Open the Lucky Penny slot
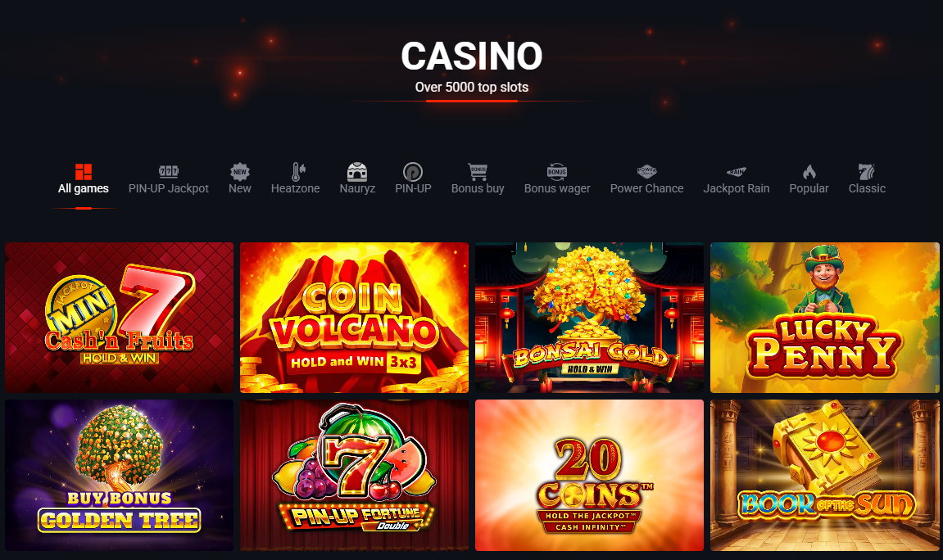 tap(824, 318)
